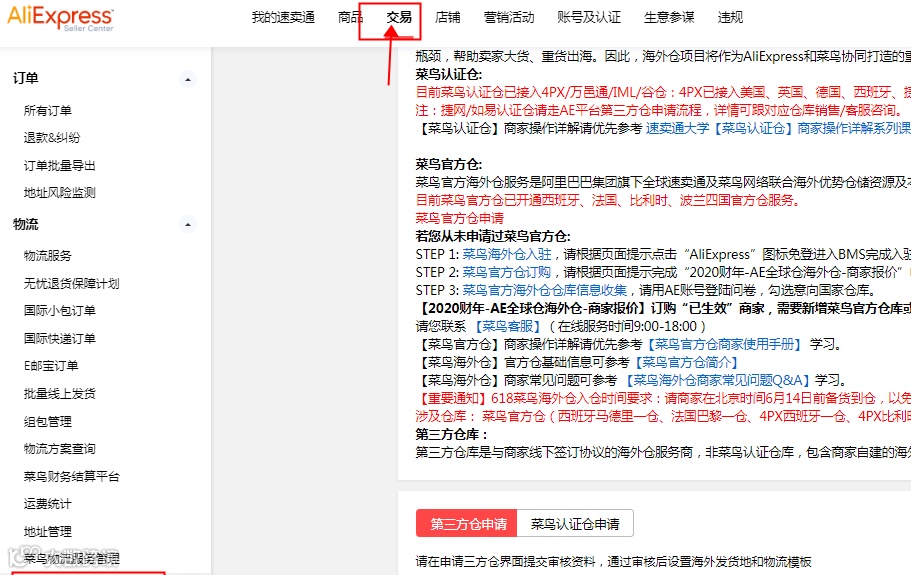Open 组包管理 sidebar item
Image resolution: width=911 pixels, height=575 pixels.
pyautogui.click(x=48, y=421)
